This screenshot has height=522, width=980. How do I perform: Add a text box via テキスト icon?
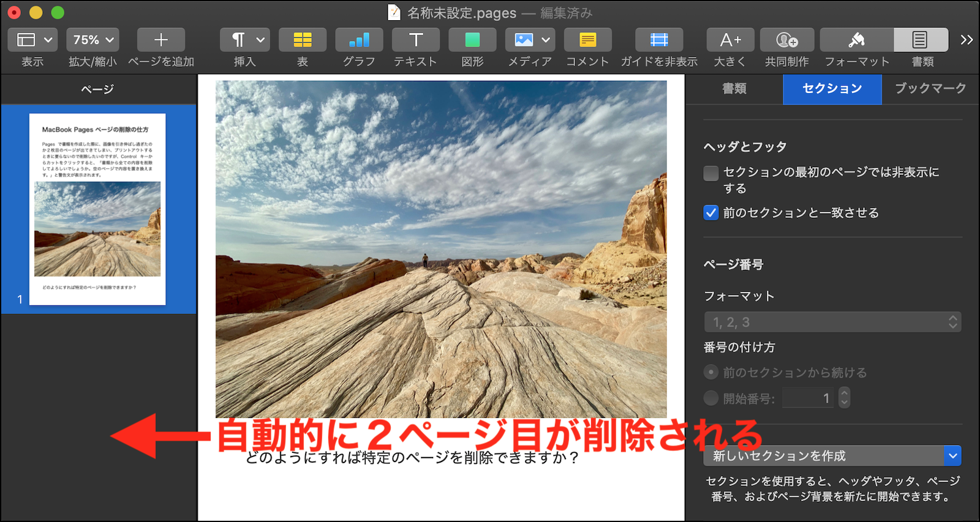click(415, 40)
